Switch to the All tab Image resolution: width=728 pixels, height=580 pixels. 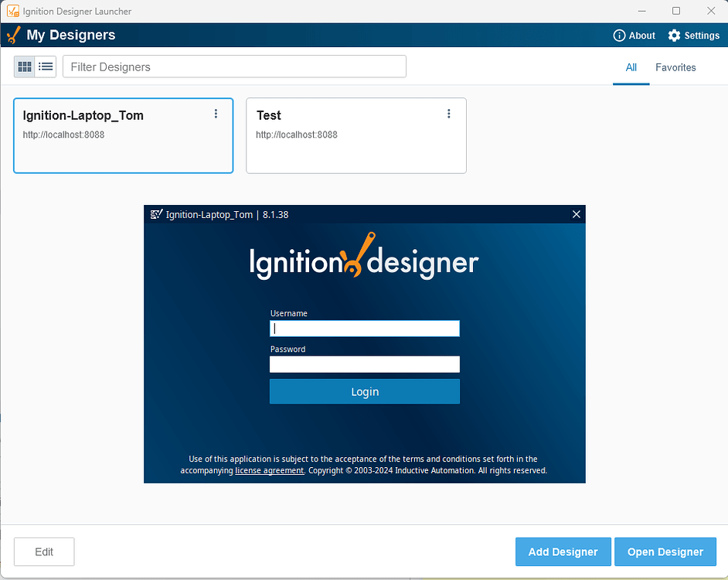click(x=631, y=67)
